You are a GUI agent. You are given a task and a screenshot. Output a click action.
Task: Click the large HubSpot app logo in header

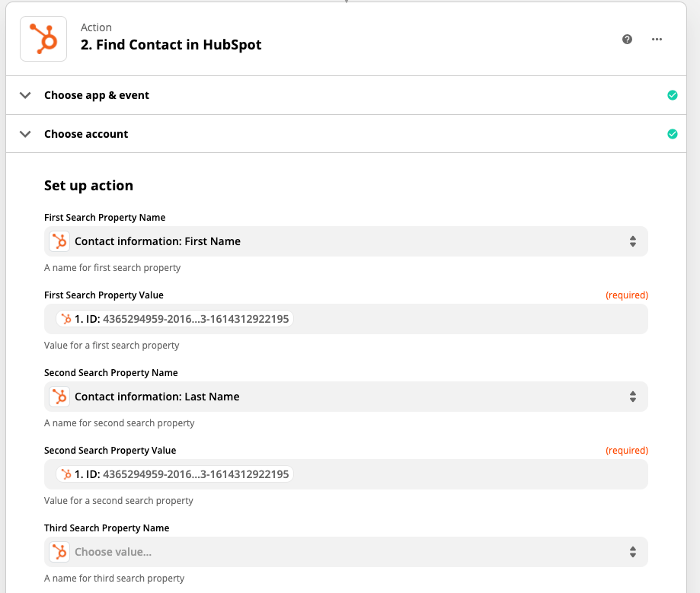click(x=43, y=39)
